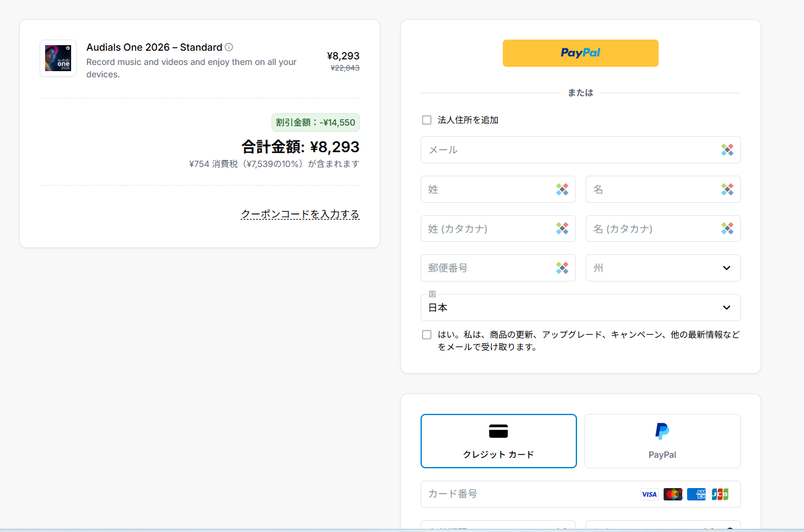This screenshot has height=532, width=804.
Task: Click the credit card icon above クレジット カード
Action: pyautogui.click(x=498, y=431)
